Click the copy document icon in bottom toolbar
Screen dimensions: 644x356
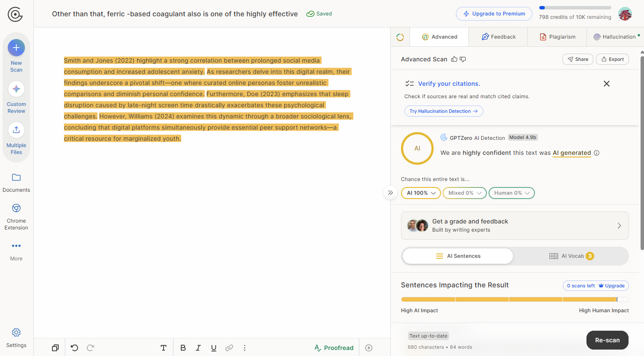pyautogui.click(x=55, y=348)
